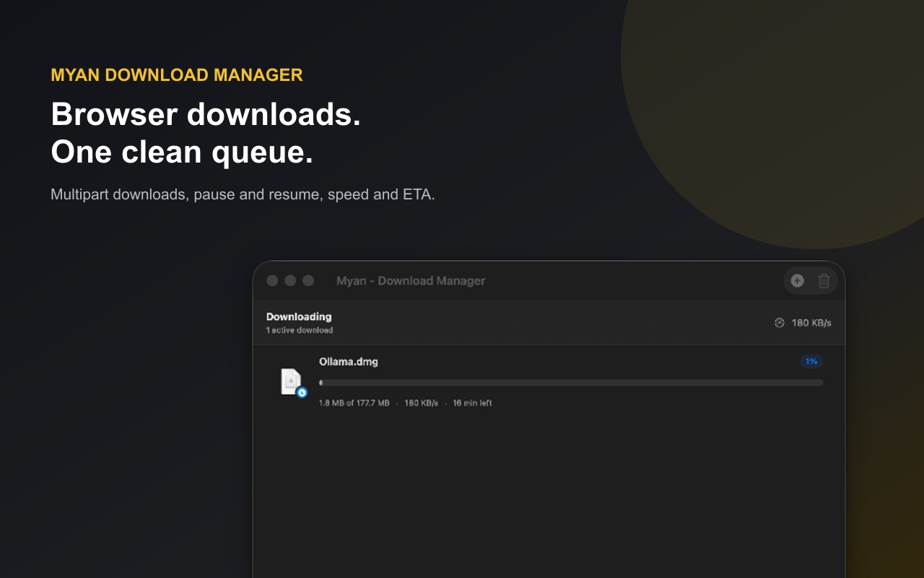The height and width of the screenshot is (578, 924).
Task: Click the minimize window button
Action: 290,280
